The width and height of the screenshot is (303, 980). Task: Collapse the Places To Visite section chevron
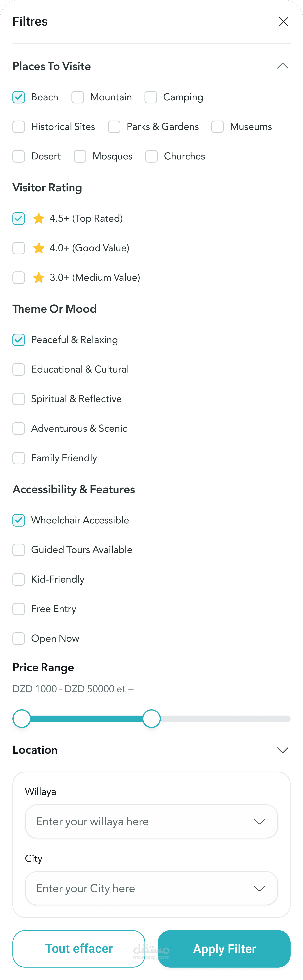click(x=282, y=66)
